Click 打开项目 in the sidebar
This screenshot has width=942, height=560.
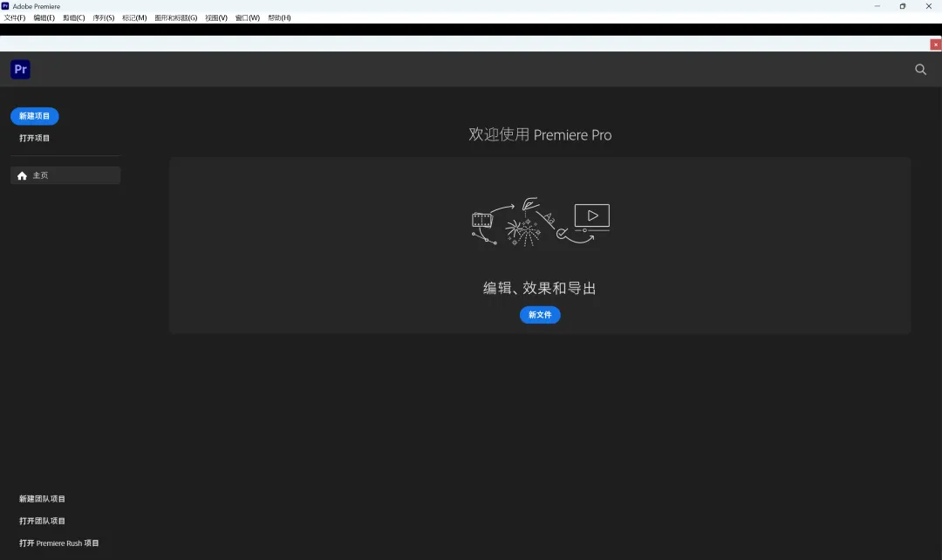34,138
